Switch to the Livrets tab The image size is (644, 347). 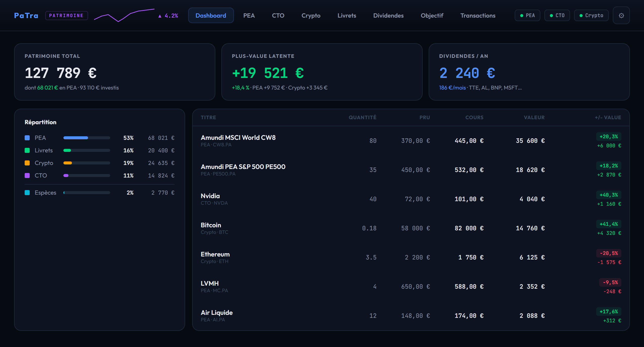[347, 15]
